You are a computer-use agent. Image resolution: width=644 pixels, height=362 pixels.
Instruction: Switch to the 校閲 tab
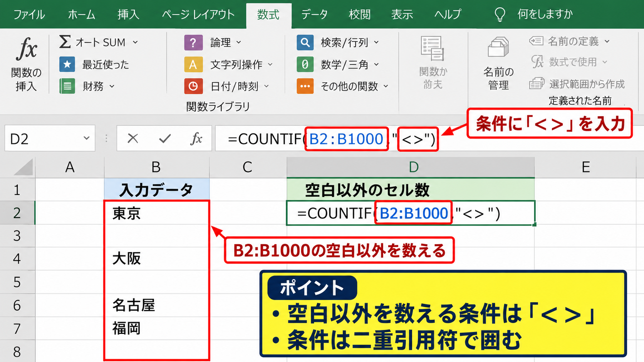[x=359, y=15]
